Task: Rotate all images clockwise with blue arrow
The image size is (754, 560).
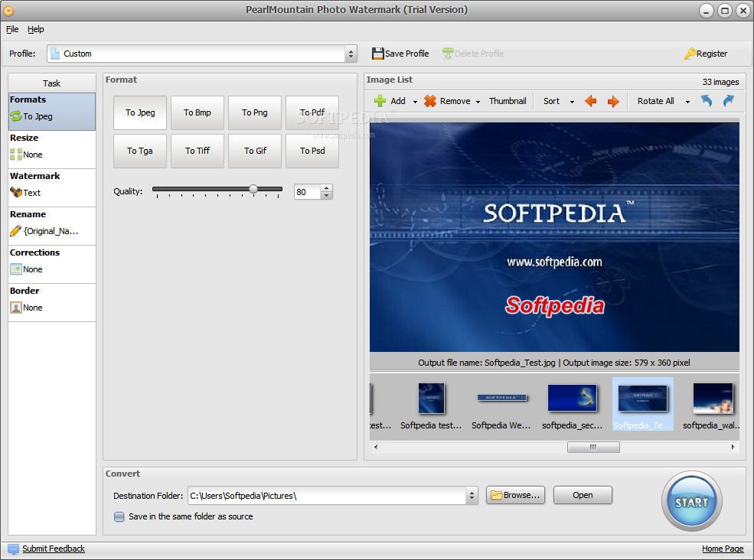Action: click(x=729, y=101)
